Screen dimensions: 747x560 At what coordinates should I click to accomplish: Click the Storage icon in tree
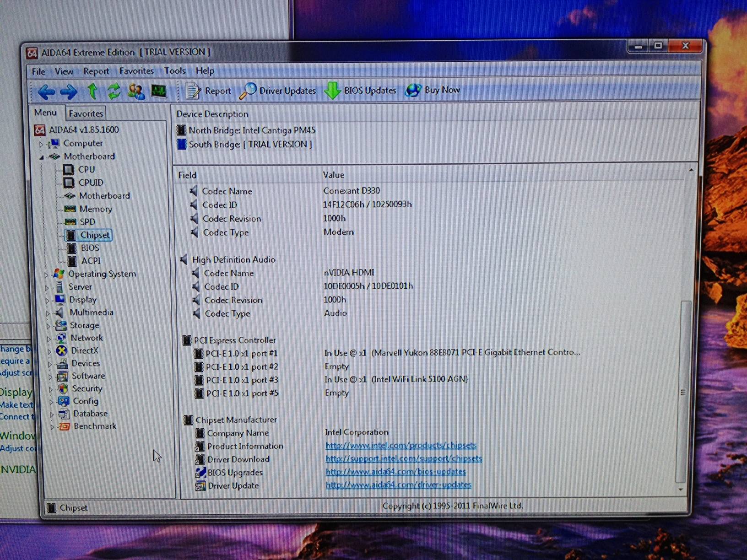[60, 326]
